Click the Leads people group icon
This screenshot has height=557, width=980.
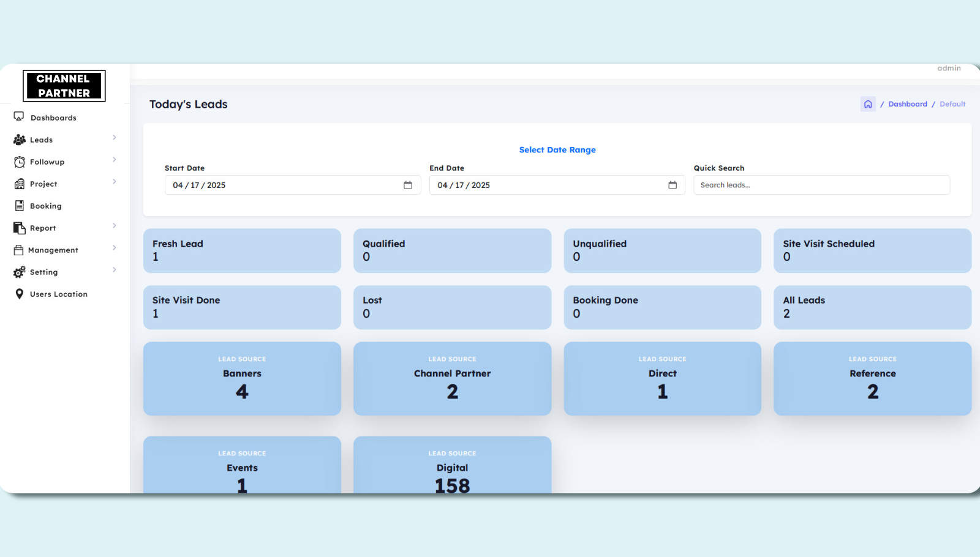[20, 140]
